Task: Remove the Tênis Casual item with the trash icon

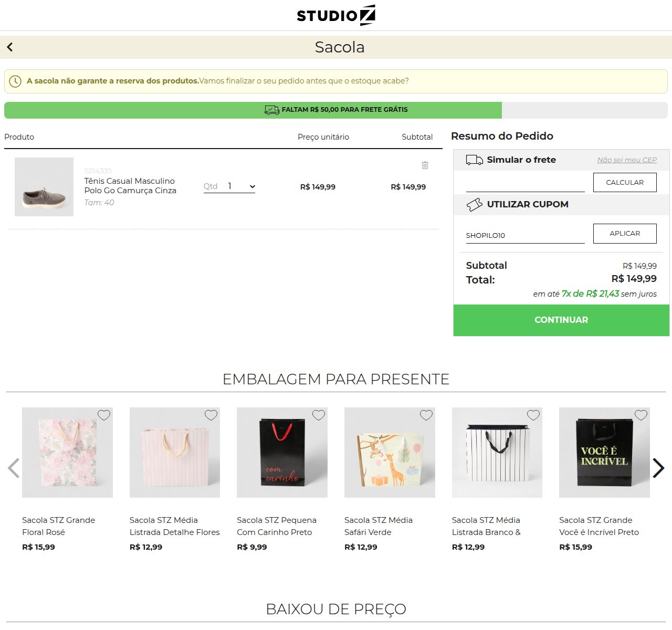Action: 425,165
